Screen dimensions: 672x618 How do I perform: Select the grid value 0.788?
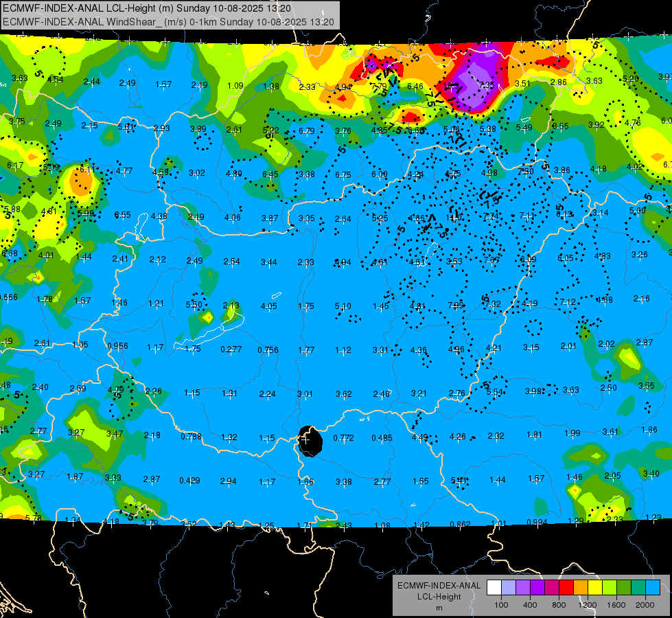(191, 437)
